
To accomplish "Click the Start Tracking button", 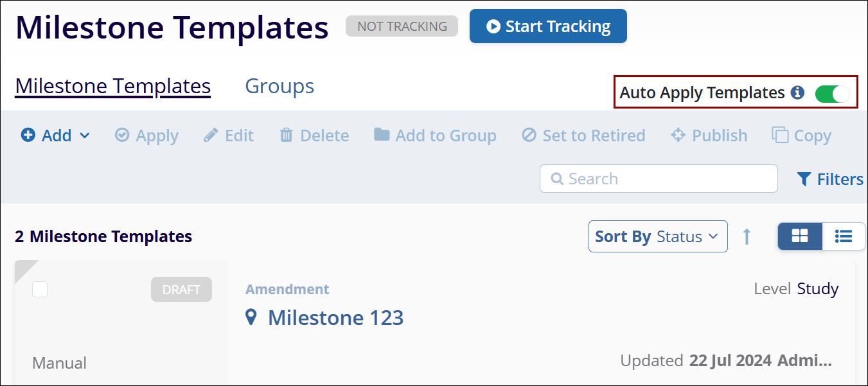I will pos(548,26).
